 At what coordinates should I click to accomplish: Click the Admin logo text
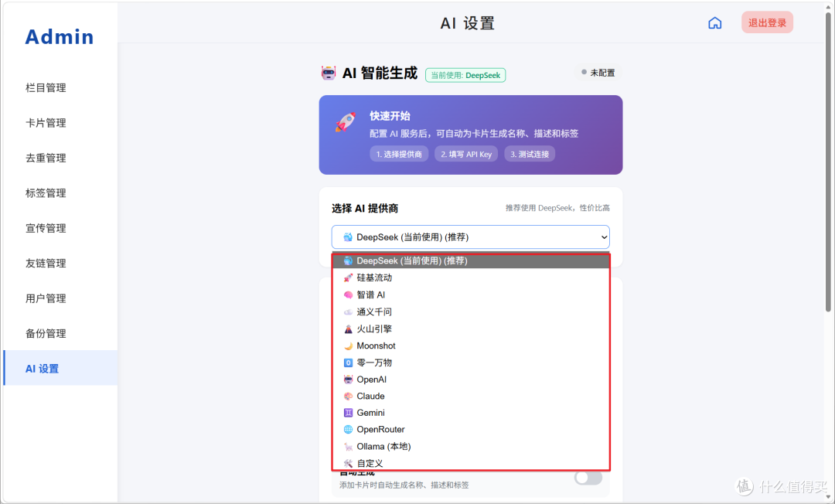coord(59,37)
